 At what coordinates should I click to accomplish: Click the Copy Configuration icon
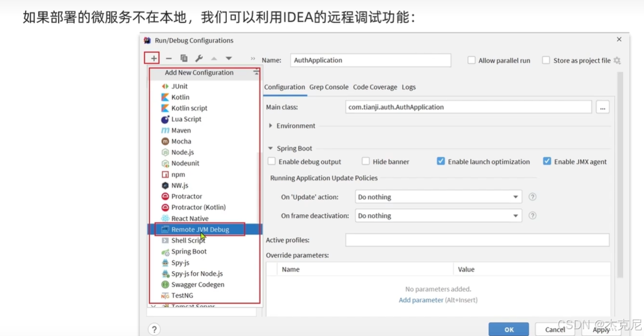click(x=184, y=58)
